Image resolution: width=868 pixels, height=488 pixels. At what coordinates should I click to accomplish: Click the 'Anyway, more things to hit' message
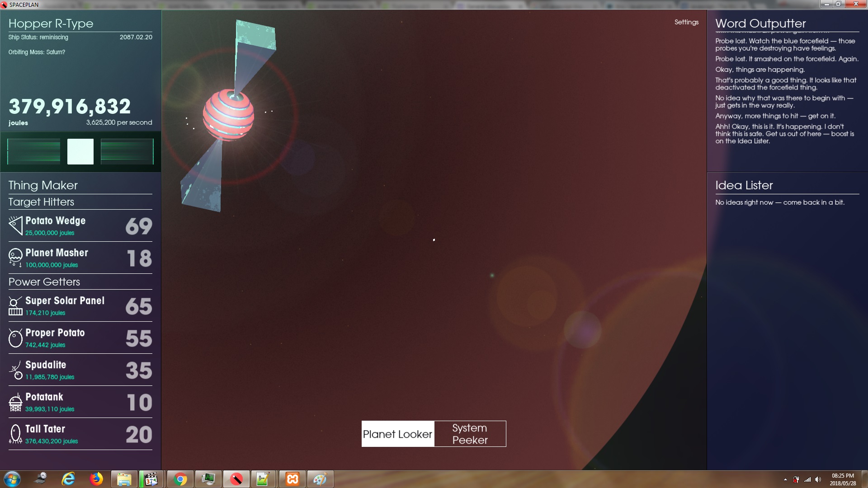point(775,116)
